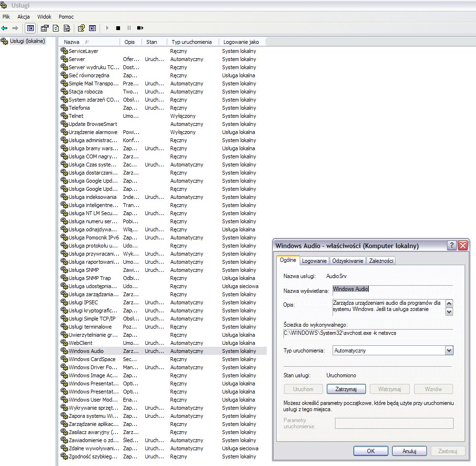Click the gear icon beside Stacja robocza
The image size is (476, 466).
pos(64,92)
